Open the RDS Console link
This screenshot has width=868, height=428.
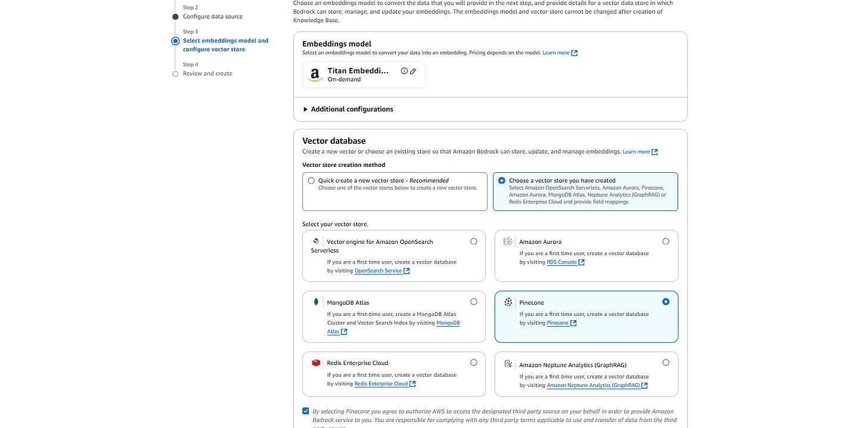pyautogui.click(x=562, y=262)
